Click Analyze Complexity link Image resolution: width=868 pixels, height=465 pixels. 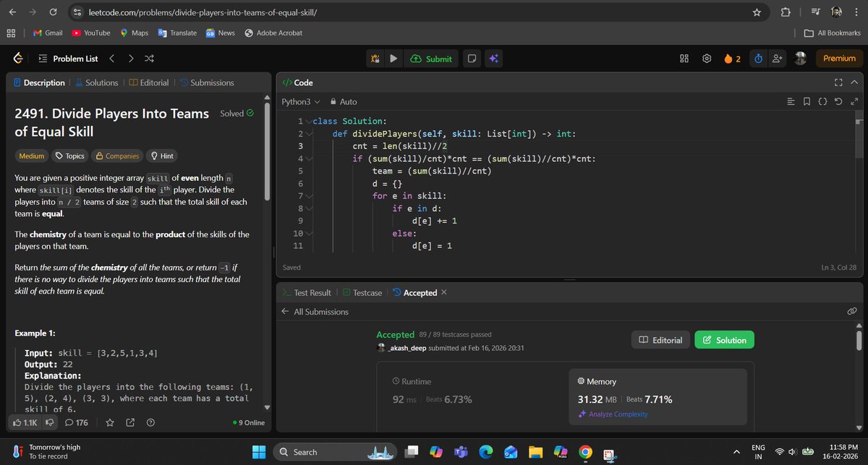point(613,414)
